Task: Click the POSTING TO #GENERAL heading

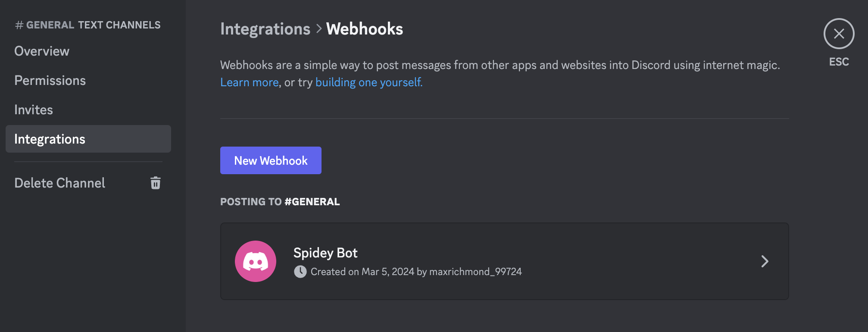Action: pos(280,202)
